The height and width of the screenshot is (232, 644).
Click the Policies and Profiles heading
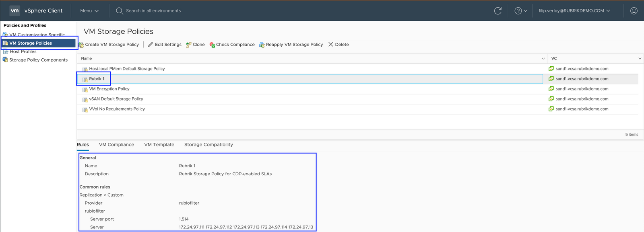point(25,25)
